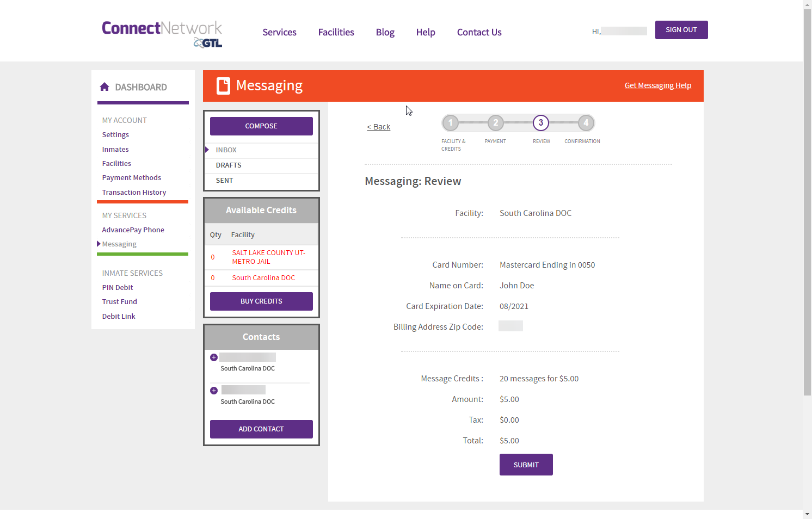Click the first redacted contact name
Image resolution: width=812 pixels, height=519 pixels.
point(248,357)
